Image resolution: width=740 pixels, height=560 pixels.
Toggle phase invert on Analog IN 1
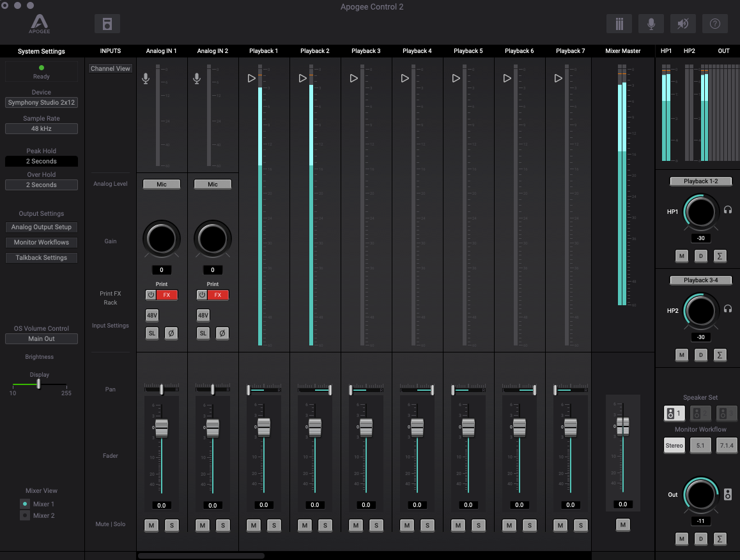pyautogui.click(x=171, y=333)
